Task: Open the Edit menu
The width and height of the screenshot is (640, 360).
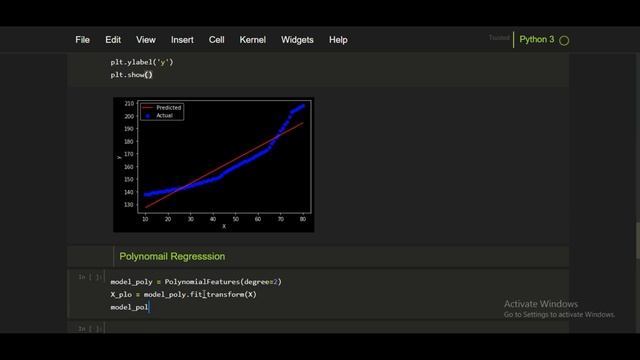Action: point(113,40)
